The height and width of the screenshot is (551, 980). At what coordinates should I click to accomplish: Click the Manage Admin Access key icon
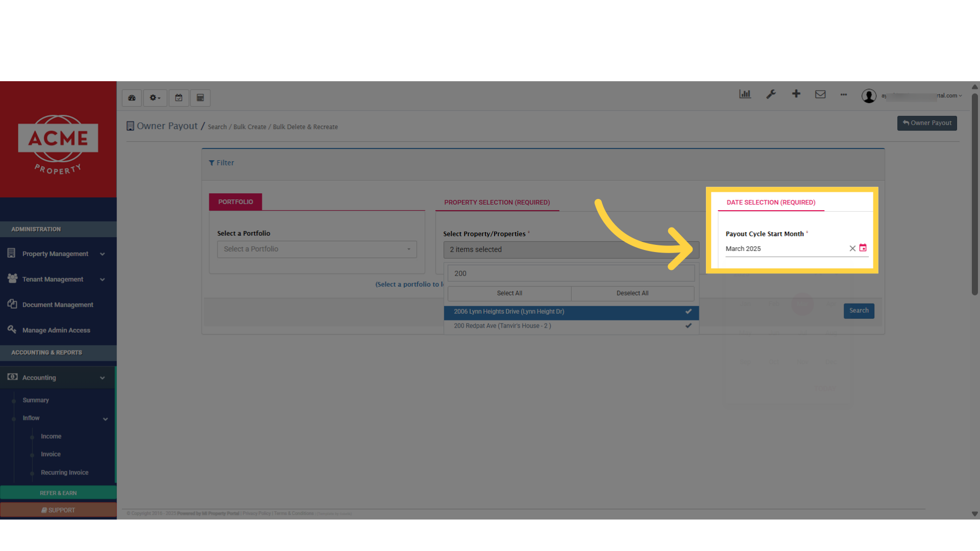(12, 330)
